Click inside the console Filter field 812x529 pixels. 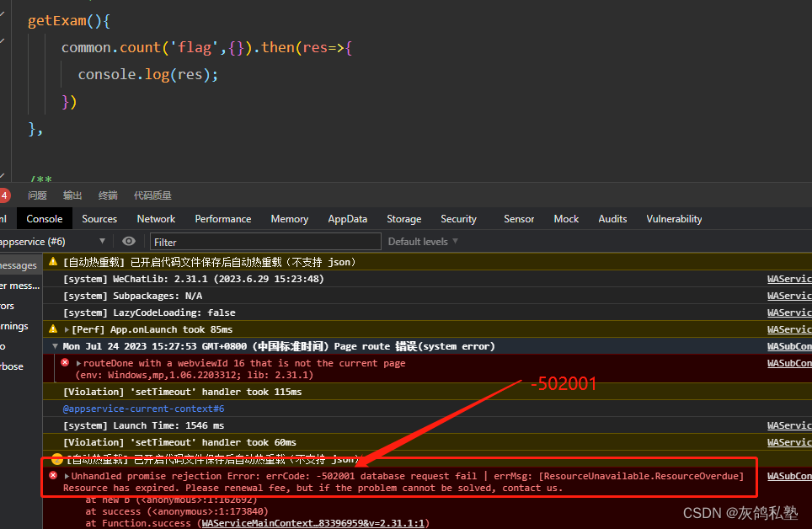coord(261,242)
